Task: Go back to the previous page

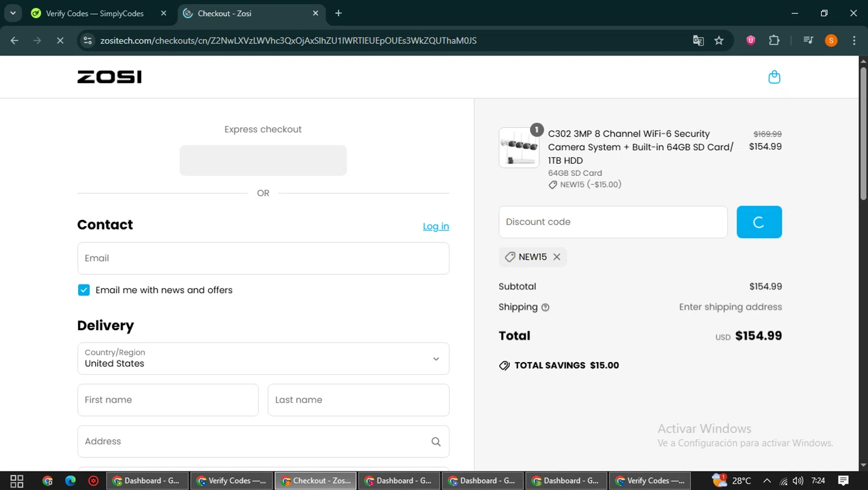Action: click(14, 40)
